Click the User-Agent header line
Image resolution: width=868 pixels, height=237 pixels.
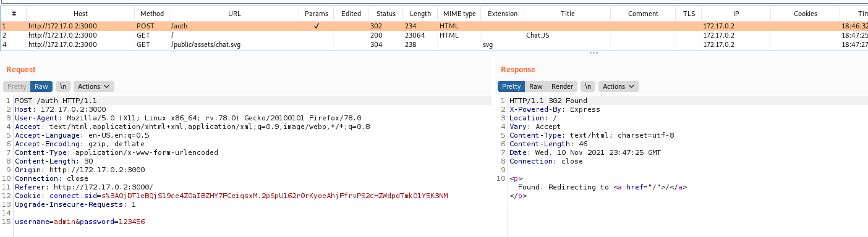click(x=188, y=118)
